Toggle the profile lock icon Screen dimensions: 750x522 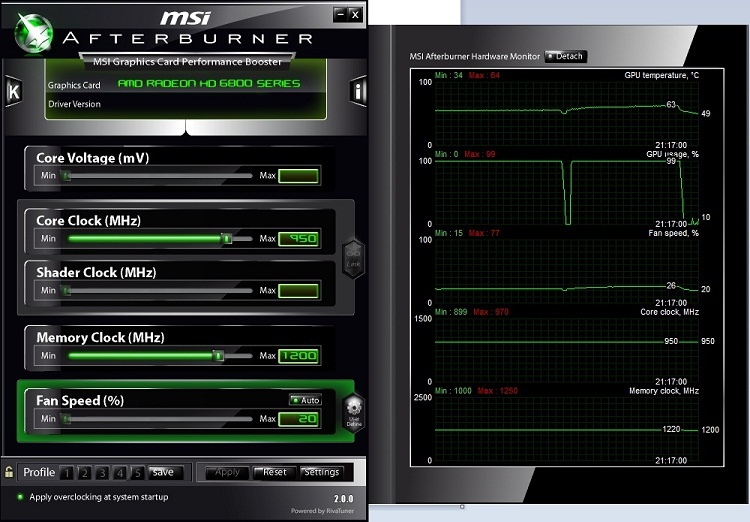coord(9,472)
